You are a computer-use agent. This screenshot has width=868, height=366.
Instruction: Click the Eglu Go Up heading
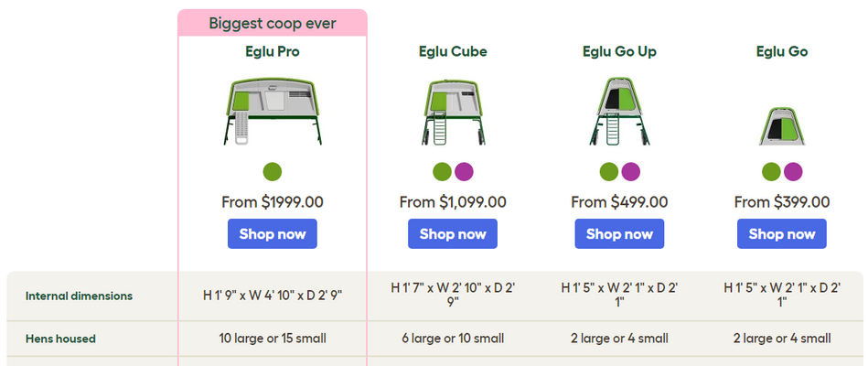[x=619, y=51]
